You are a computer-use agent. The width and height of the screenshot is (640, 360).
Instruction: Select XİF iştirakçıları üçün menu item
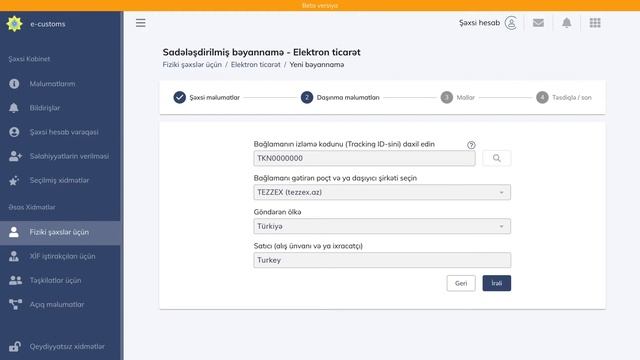[x=62, y=256]
